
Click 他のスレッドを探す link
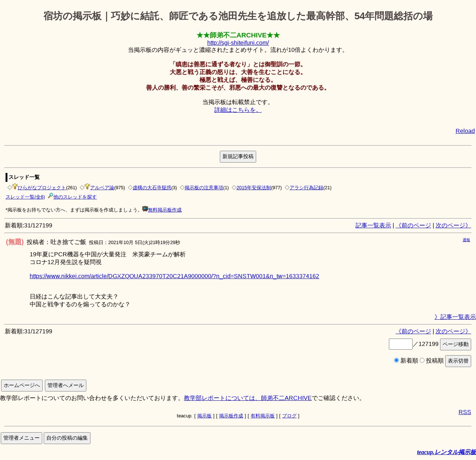point(75,197)
